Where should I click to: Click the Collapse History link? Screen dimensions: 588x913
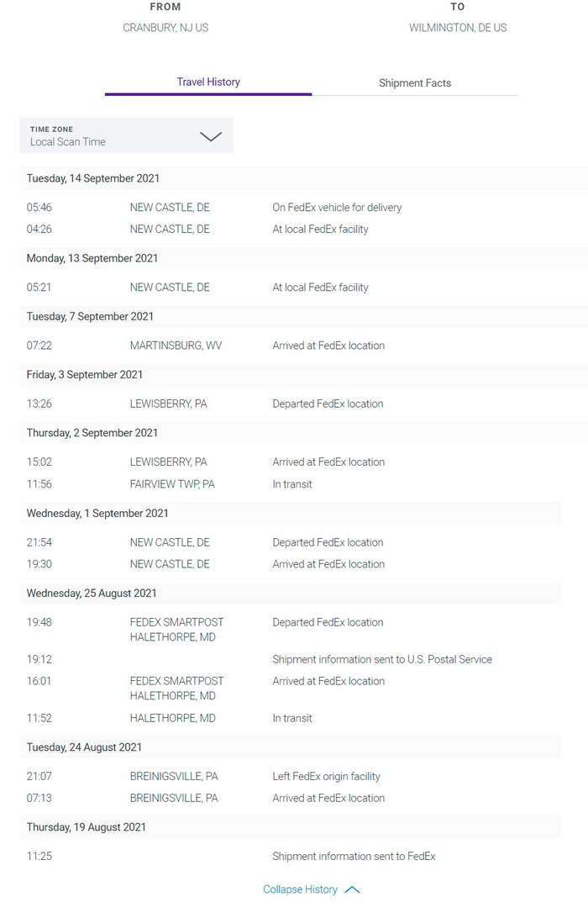point(300,889)
